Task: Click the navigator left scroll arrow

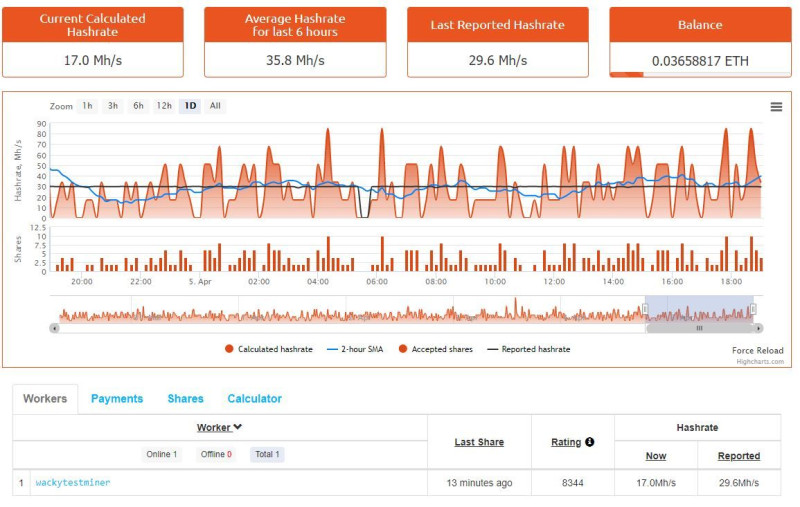Action: coord(55,328)
